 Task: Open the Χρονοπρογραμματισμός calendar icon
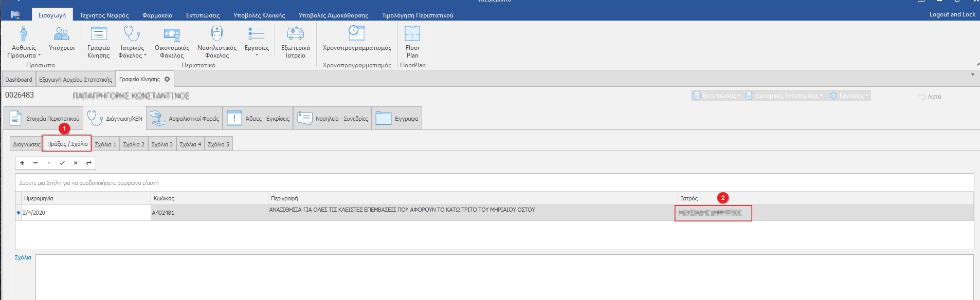point(357,33)
